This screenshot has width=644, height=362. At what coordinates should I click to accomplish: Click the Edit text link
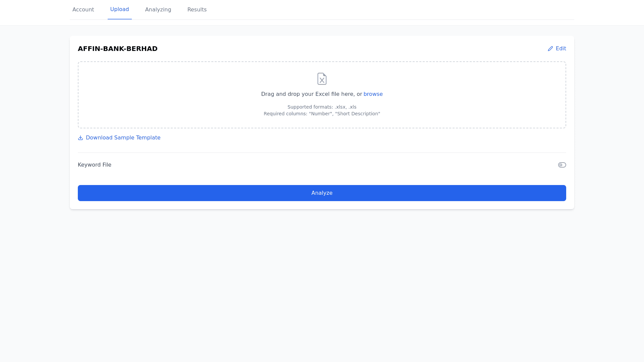click(x=561, y=49)
